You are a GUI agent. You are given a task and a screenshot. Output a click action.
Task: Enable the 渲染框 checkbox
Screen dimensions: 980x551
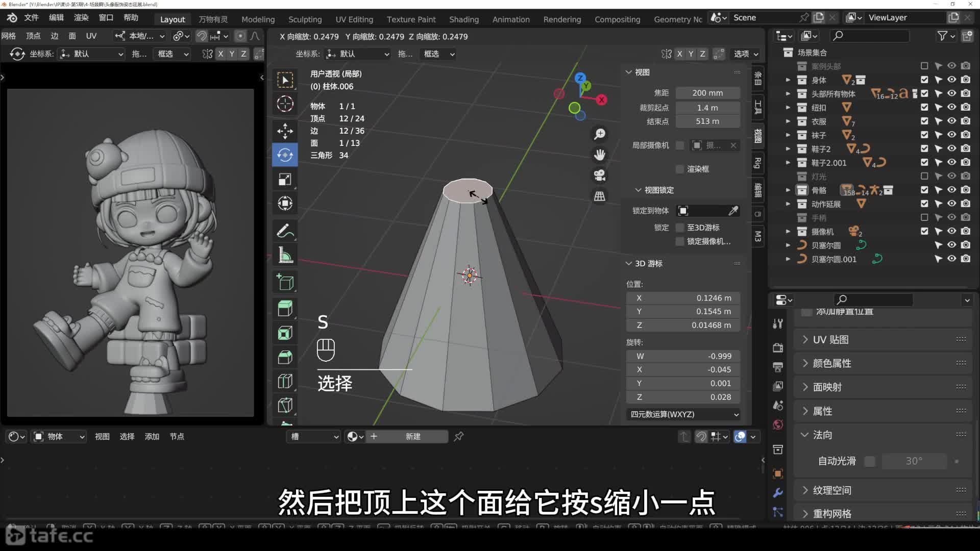679,169
